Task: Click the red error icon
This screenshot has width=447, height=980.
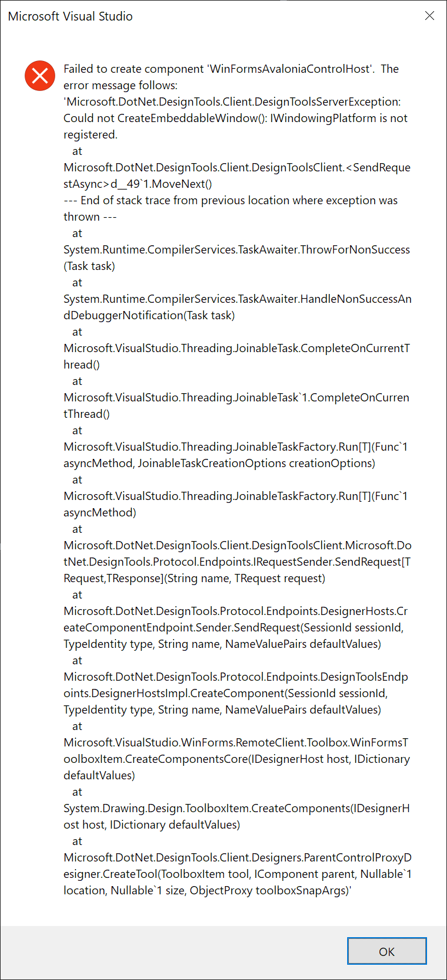Action: tap(39, 76)
